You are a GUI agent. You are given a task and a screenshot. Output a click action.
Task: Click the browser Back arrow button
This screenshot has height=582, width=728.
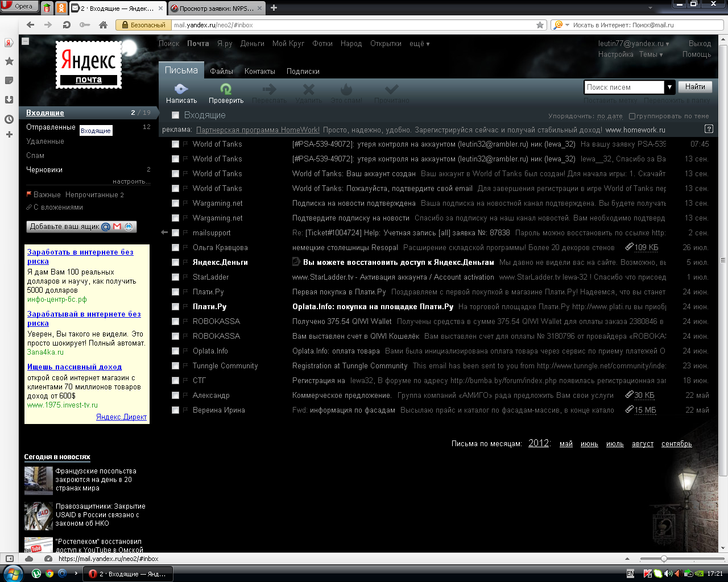click(x=31, y=25)
